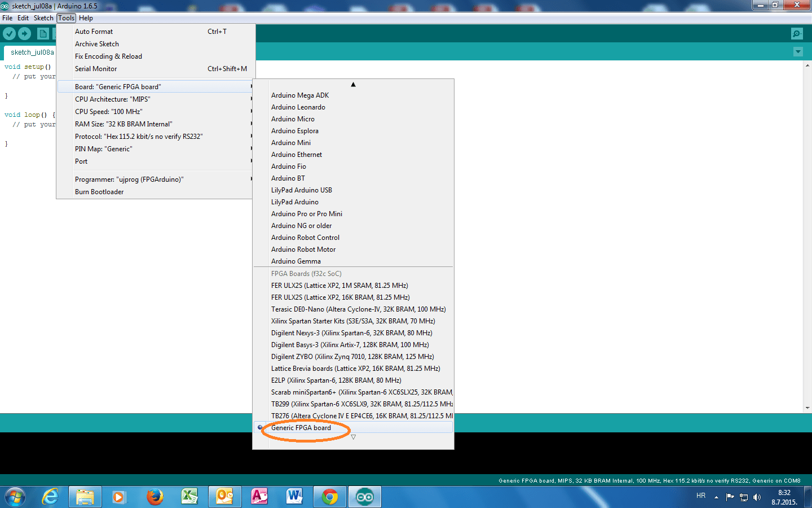Open the Serial Monitor magnifier icon
Image resolution: width=812 pixels, height=508 pixels.
tap(797, 34)
